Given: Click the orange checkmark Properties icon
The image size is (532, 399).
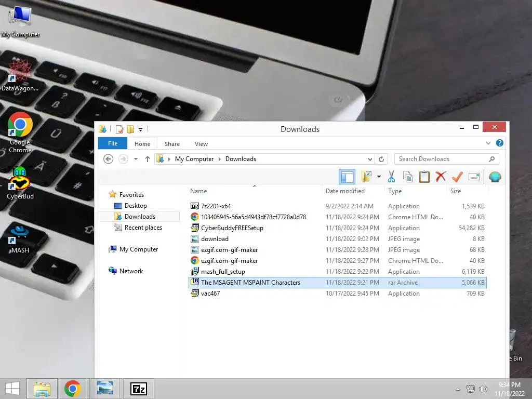Looking at the screenshot, I should [457, 177].
